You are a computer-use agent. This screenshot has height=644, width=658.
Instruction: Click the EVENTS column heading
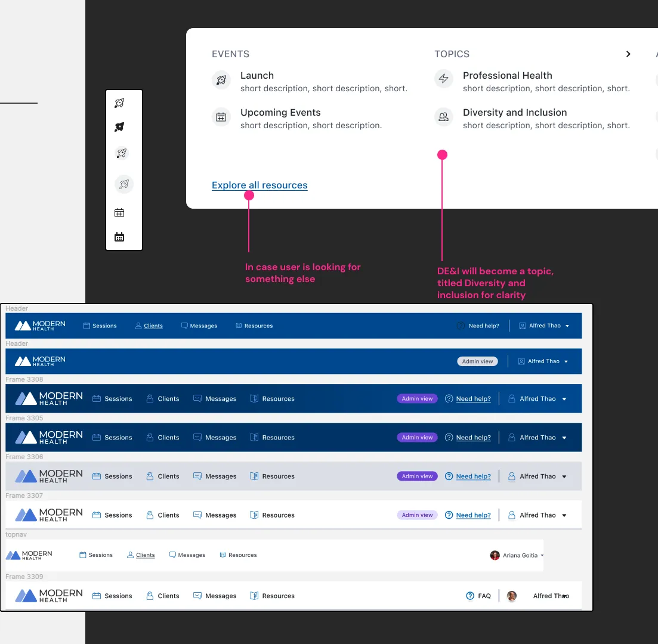(x=230, y=54)
